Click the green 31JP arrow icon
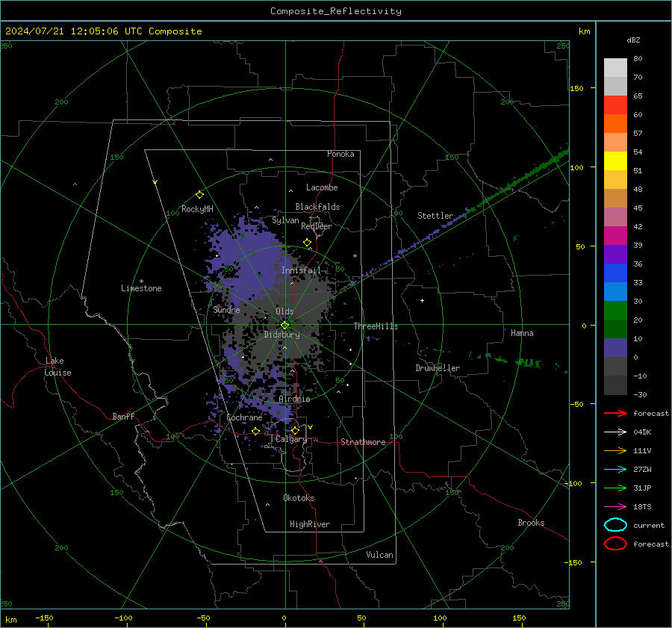This screenshot has width=672, height=628. 615,488
